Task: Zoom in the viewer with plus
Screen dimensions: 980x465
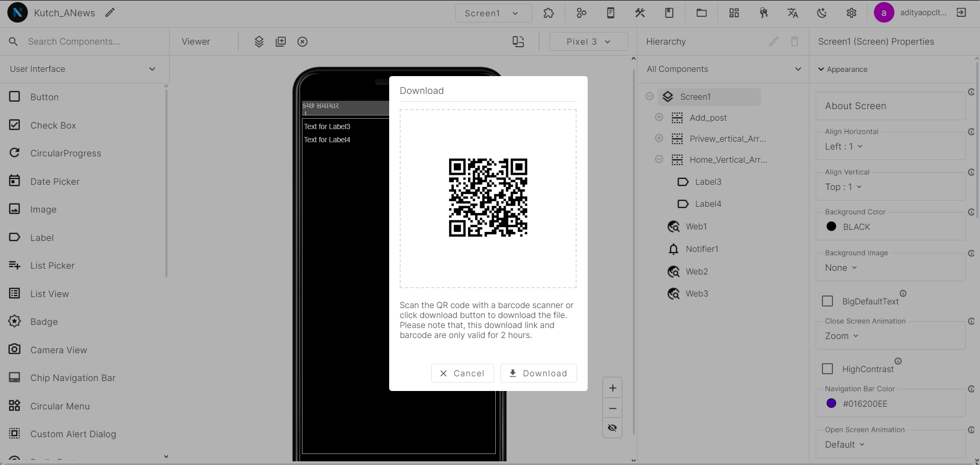Action: click(612, 388)
